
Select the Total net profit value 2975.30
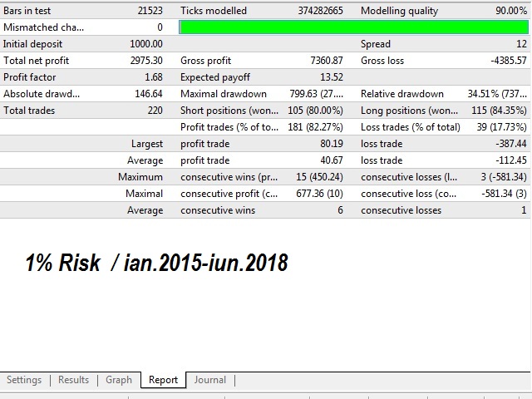point(146,61)
